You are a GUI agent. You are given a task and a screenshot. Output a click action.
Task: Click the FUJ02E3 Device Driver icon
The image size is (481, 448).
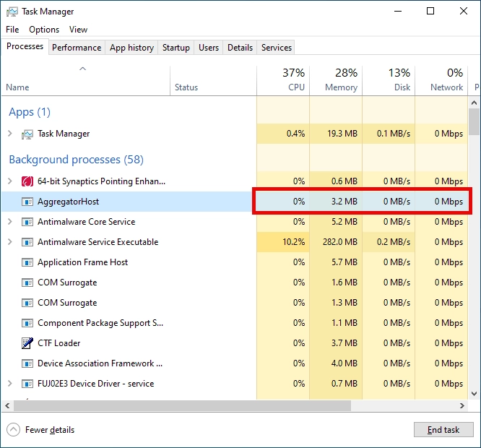coord(27,384)
